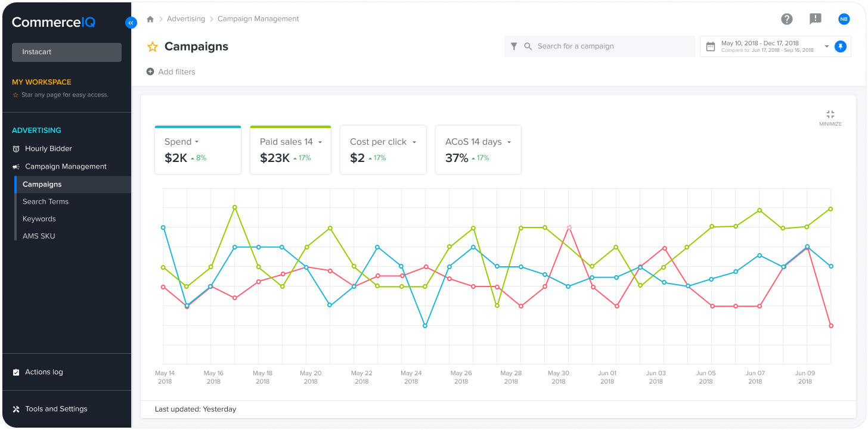Open the help question mark icon

[787, 19]
